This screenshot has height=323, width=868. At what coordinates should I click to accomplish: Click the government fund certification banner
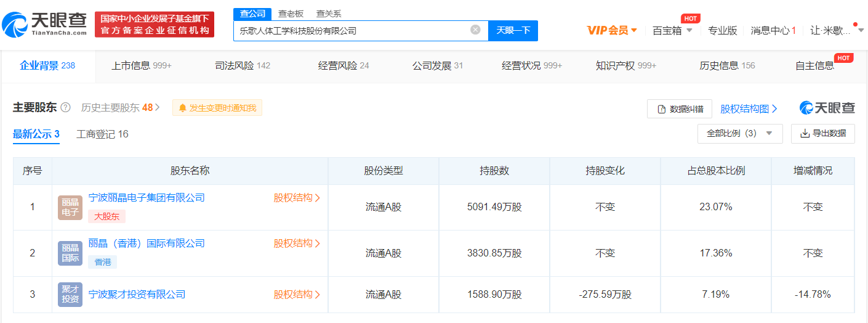tap(155, 25)
